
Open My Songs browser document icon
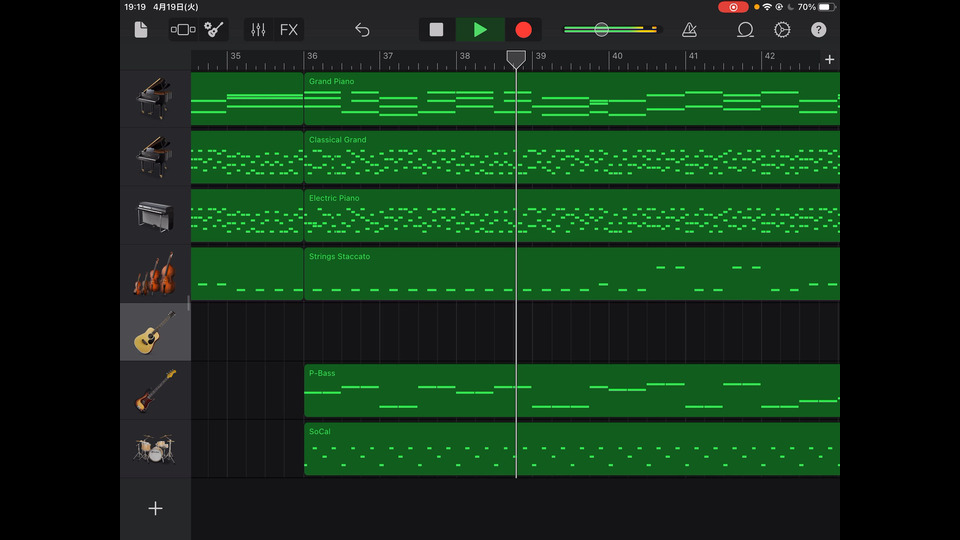pyautogui.click(x=141, y=30)
